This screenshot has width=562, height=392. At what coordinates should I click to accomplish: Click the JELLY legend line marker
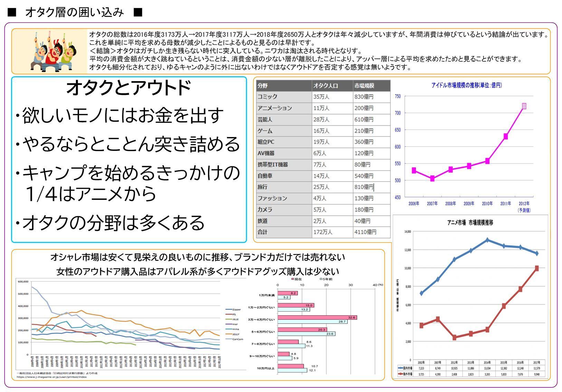228,334
